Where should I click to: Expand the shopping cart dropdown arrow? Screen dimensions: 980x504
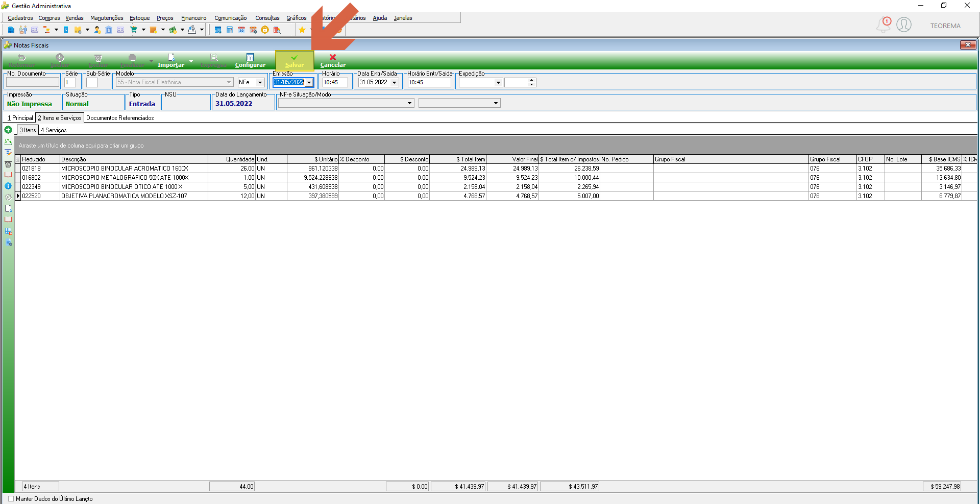point(143,30)
